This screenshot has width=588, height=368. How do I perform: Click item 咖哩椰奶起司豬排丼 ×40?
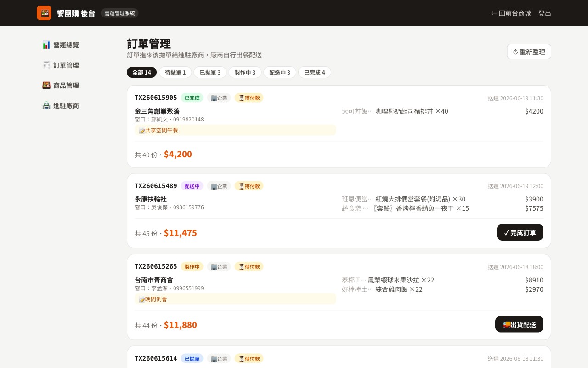[412, 111]
